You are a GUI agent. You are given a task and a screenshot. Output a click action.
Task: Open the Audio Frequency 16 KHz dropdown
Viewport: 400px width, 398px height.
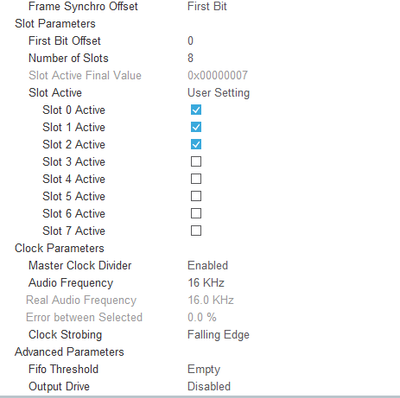(x=206, y=283)
